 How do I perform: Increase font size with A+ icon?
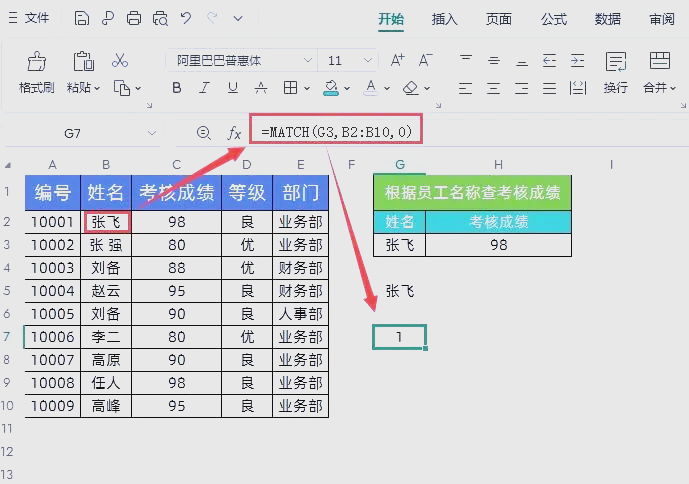tap(397, 60)
